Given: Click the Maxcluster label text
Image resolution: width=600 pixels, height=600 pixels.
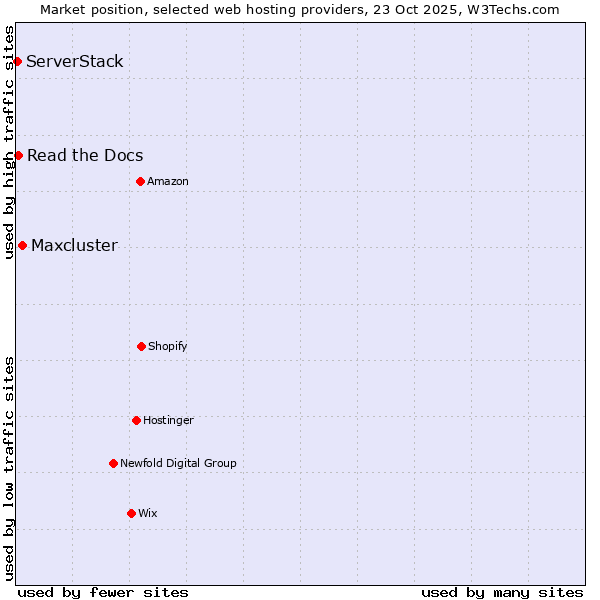Looking at the screenshot, I should pos(74,246).
